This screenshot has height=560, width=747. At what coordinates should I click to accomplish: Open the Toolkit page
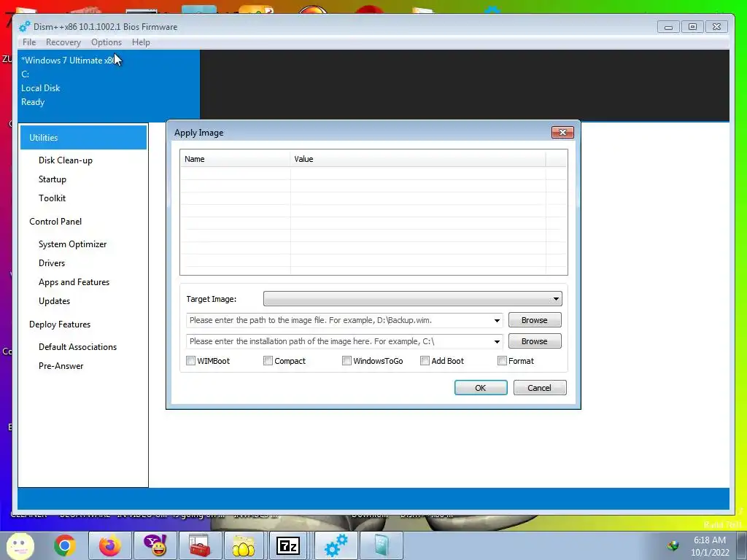point(52,198)
